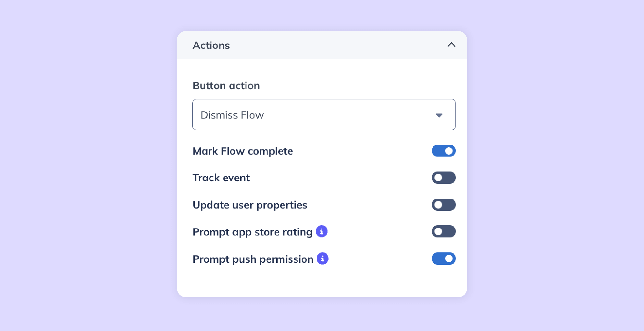
Task: Click the caret arrow in Button action dropdown
Action: (439, 115)
